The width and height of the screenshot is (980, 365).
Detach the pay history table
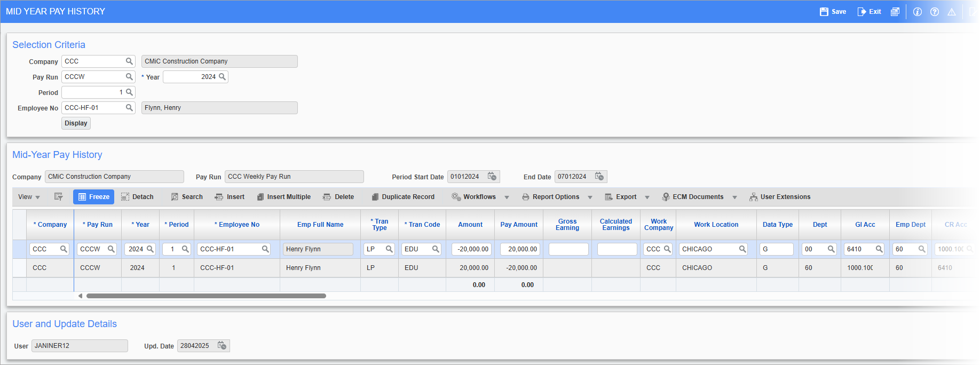pos(137,197)
